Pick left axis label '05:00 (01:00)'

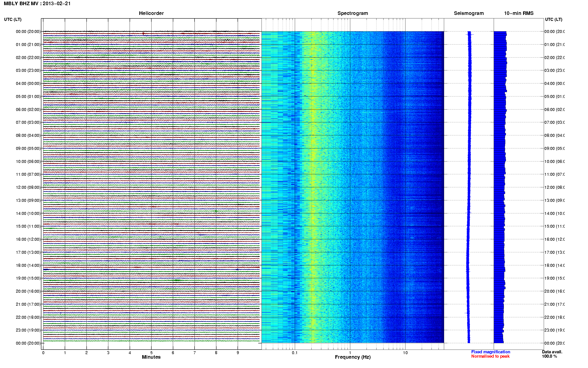pyautogui.click(x=28, y=96)
